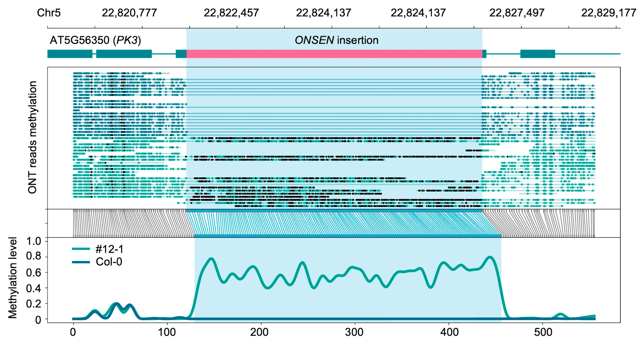Click the Chr5 chromosome label
644x343 pixels.
tap(49, 13)
